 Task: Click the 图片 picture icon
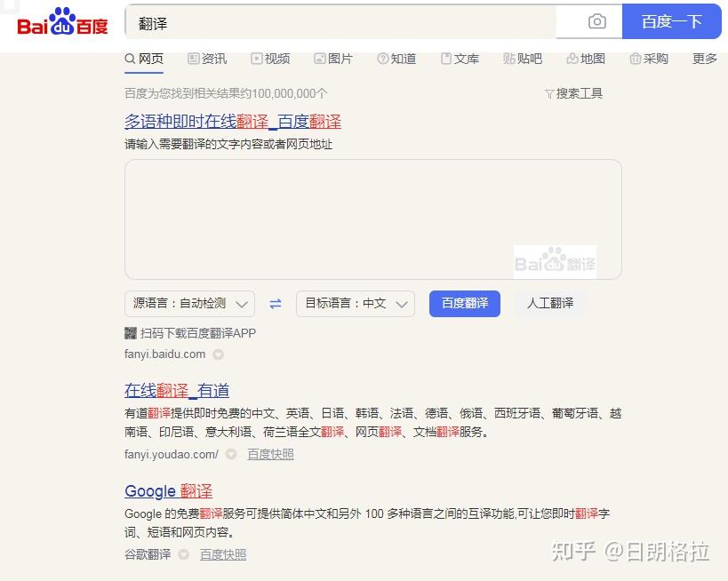pos(319,59)
